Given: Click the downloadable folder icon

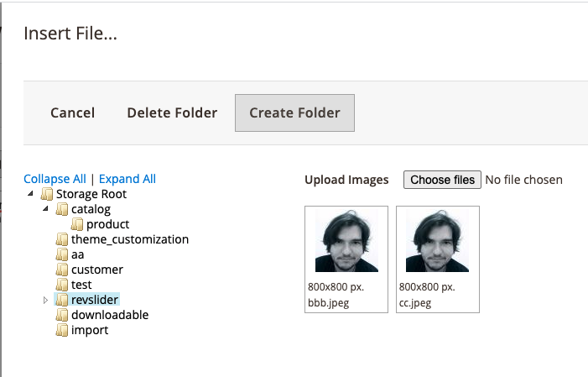Looking at the screenshot, I should [x=62, y=315].
